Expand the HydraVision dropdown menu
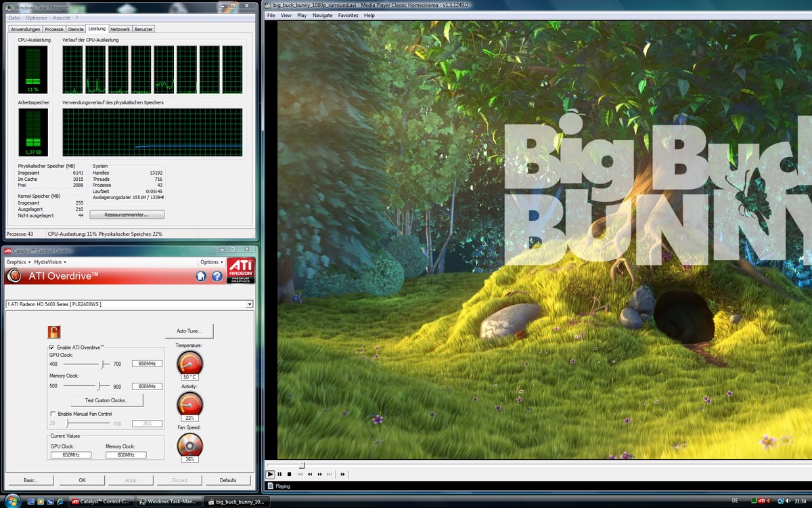 pyautogui.click(x=49, y=262)
